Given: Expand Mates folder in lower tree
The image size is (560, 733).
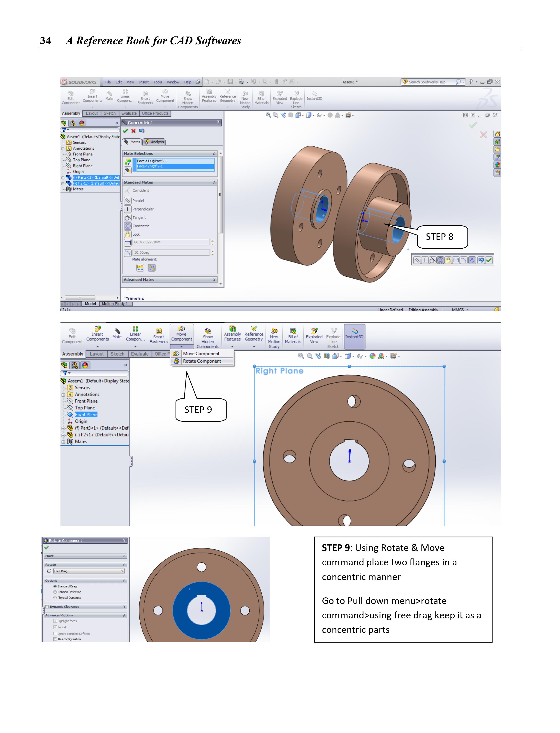Looking at the screenshot, I should (63, 442).
